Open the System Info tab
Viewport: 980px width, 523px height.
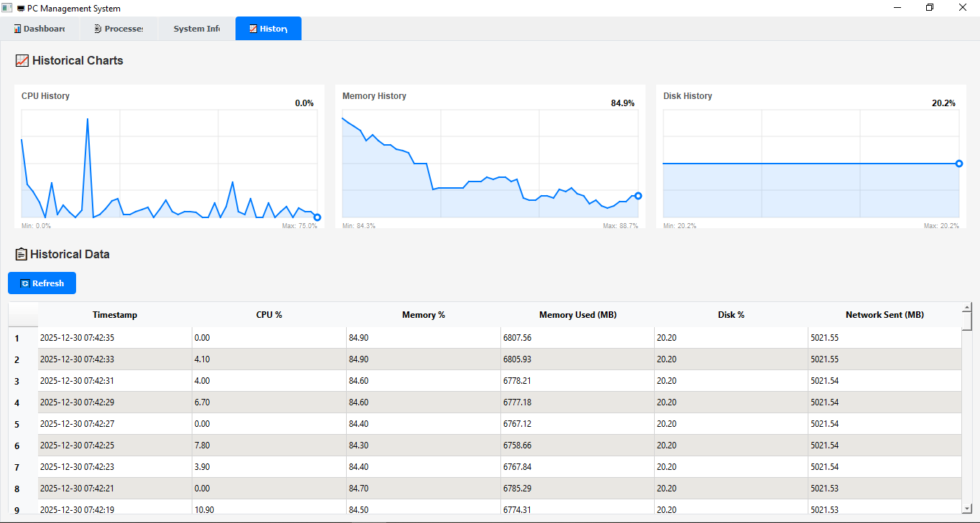[x=196, y=29]
